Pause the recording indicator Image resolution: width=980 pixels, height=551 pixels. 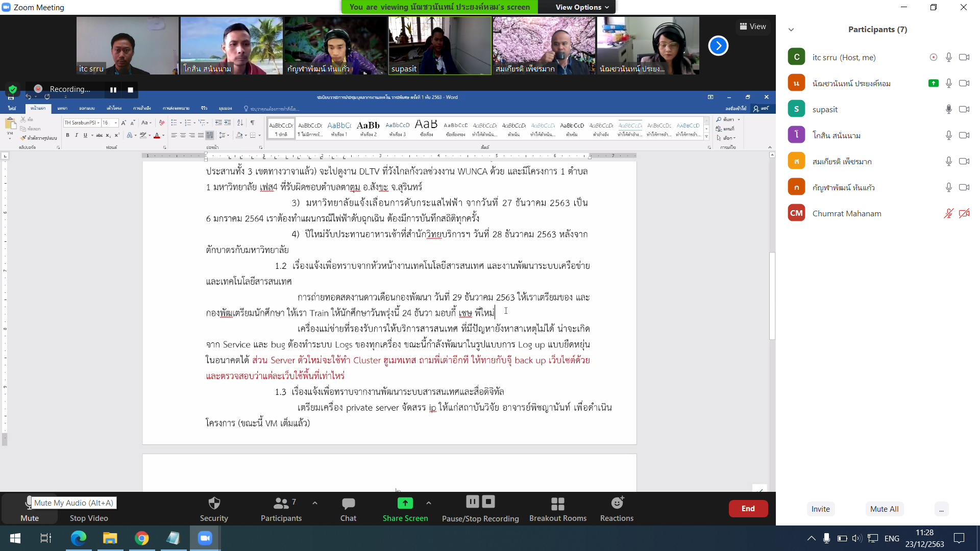(113, 90)
